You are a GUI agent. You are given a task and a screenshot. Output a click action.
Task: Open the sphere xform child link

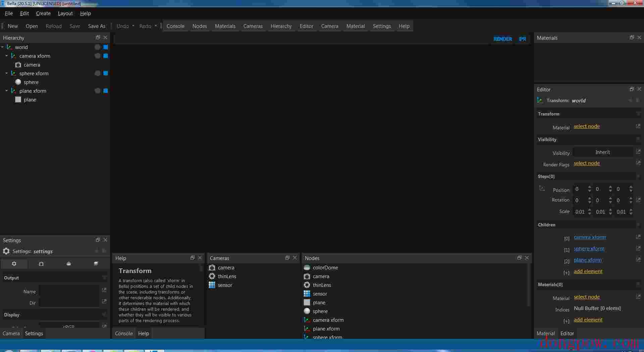[x=589, y=249]
